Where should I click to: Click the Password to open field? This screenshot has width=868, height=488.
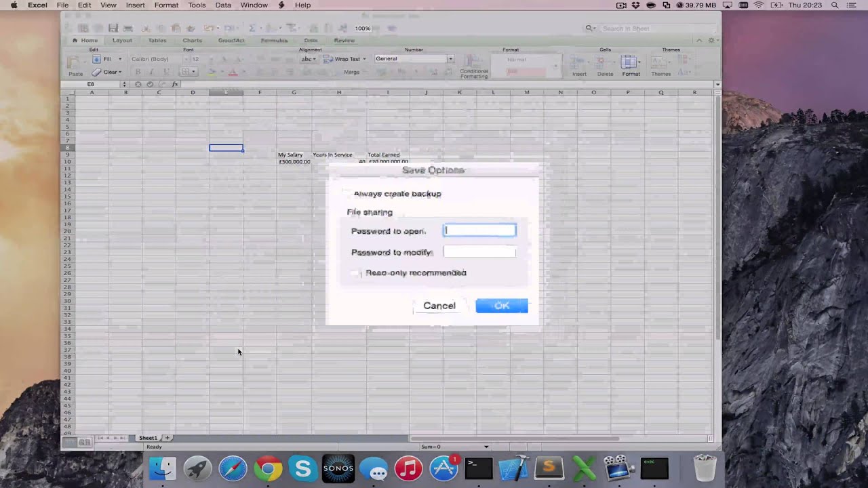[479, 230]
